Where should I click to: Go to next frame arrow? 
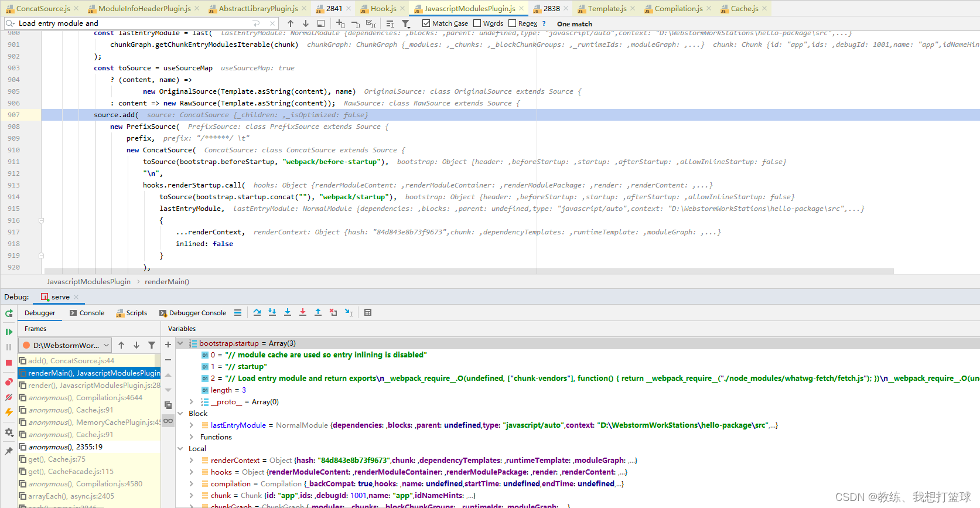136,345
